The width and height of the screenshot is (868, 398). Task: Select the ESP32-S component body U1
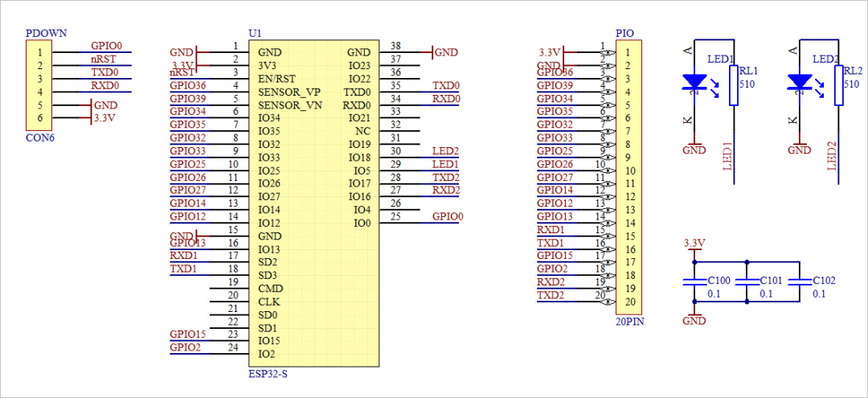click(314, 203)
